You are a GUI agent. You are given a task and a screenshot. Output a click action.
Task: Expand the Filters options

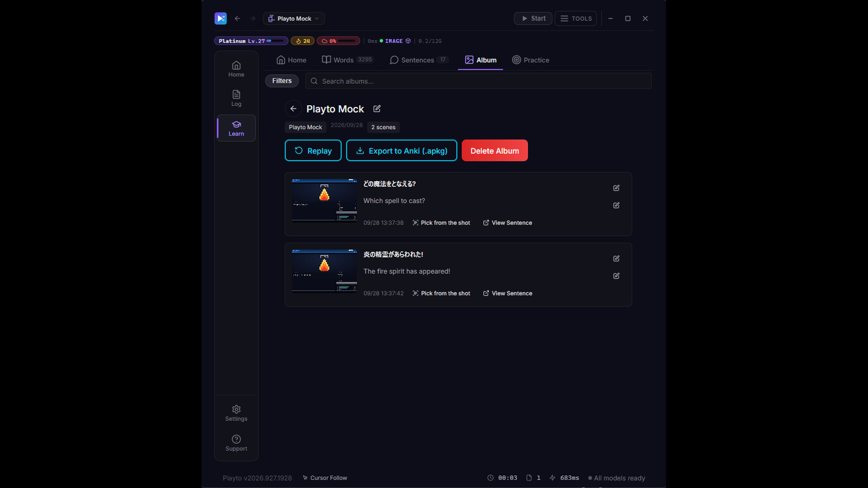click(x=282, y=81)
